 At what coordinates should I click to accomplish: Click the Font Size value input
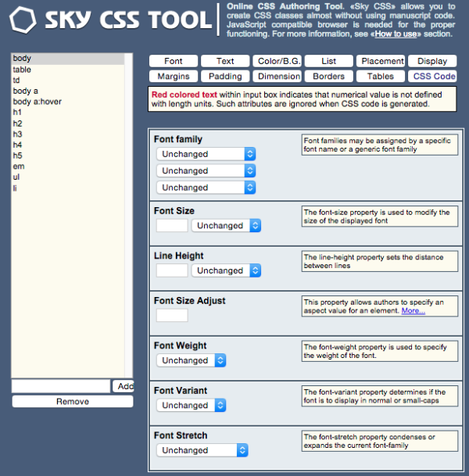pos(172,226)
